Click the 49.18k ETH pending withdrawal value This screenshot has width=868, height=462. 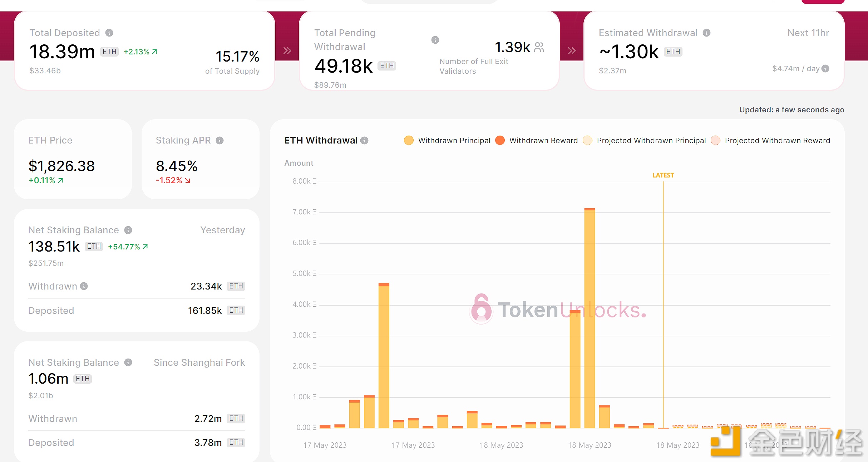pos(344,66)
